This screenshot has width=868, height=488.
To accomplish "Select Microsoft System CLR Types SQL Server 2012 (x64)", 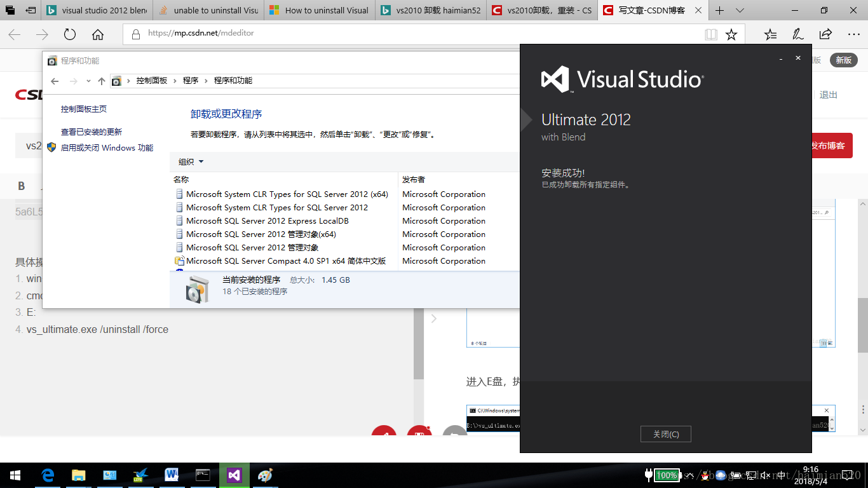I will coord(287,194).
